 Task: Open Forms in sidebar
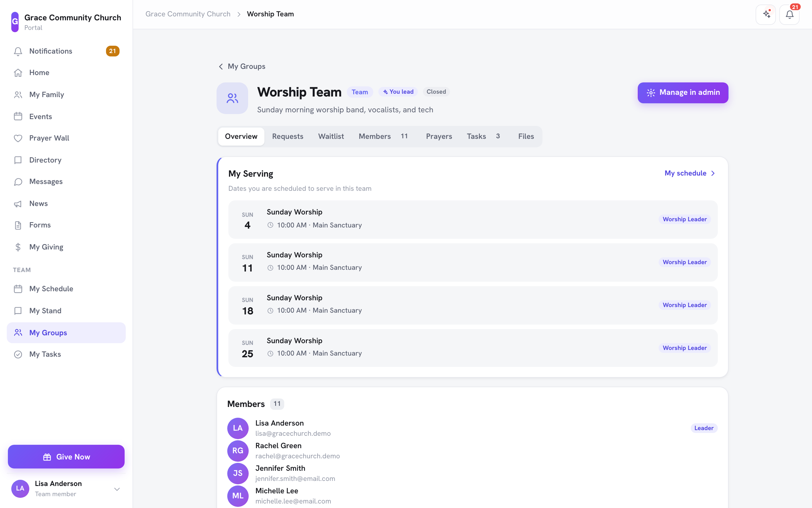tap(66, 225)
